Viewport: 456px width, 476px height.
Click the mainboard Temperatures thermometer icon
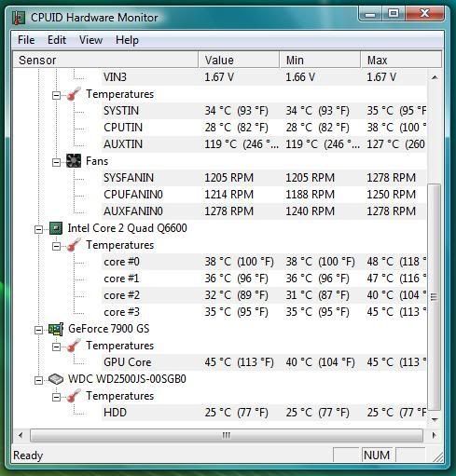(x=74, y=94)
